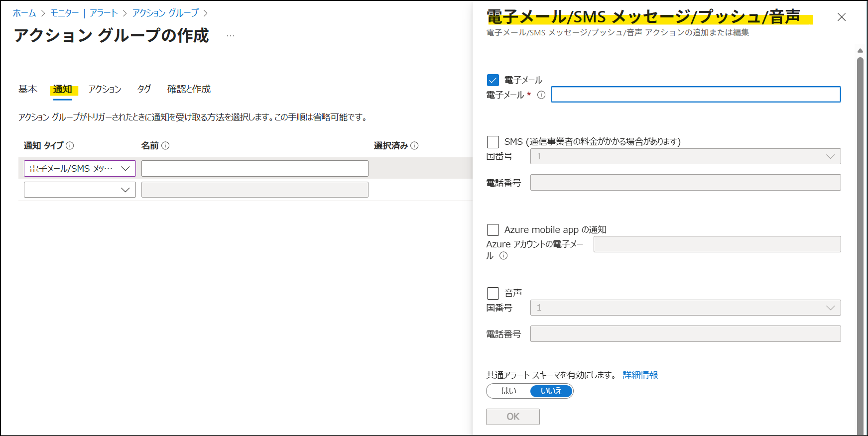Open the 電子メール/SMS notification type dropdown
Image resolution: width=868 pixels, height=436 pixels.
(80, 169)
